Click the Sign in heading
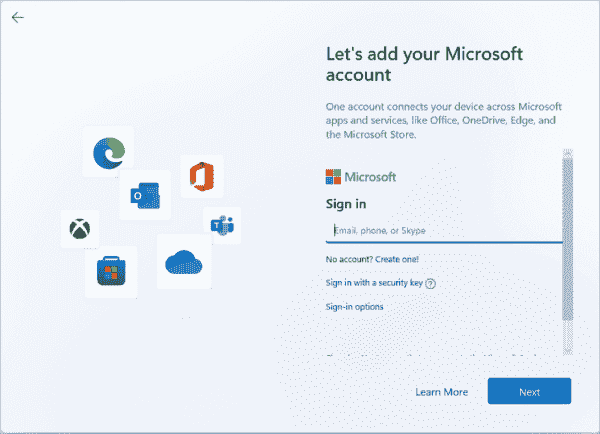The image size is (600, 434). coord(346,204)
